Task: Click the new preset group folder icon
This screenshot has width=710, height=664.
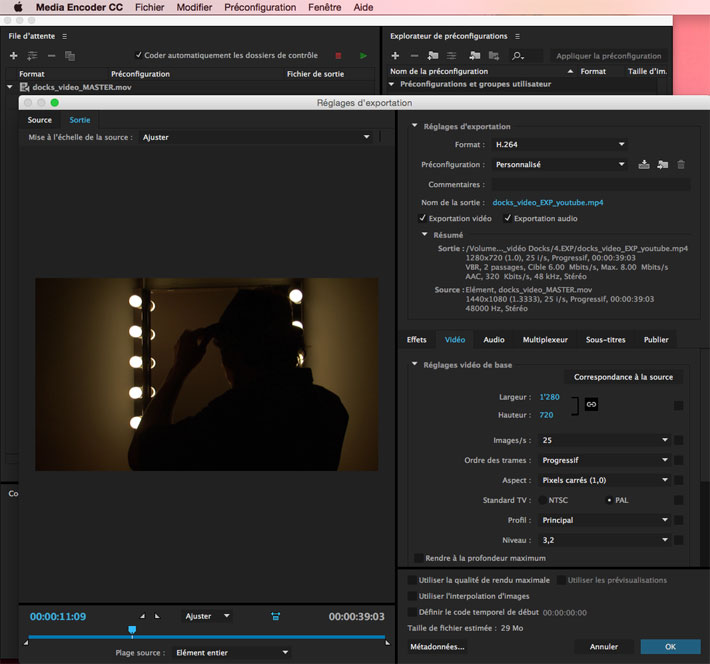Action: point(433,55)
